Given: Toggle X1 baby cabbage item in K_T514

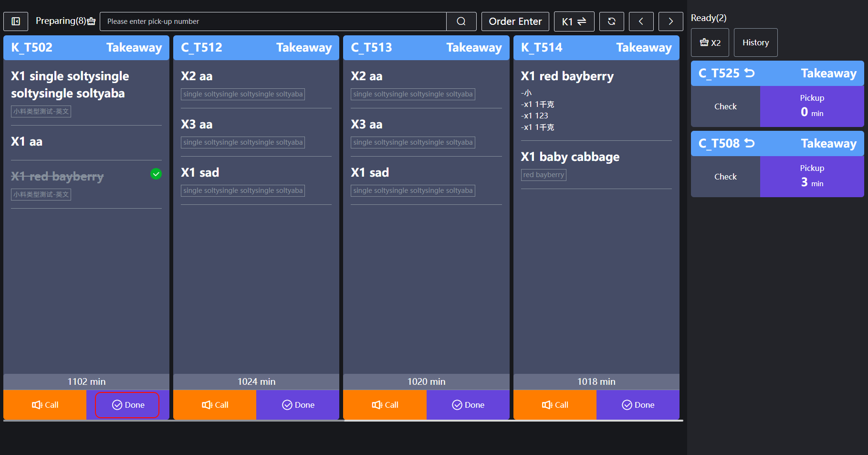Looking at the screenshot, I should pyautogui.click(x=596, y=157).
